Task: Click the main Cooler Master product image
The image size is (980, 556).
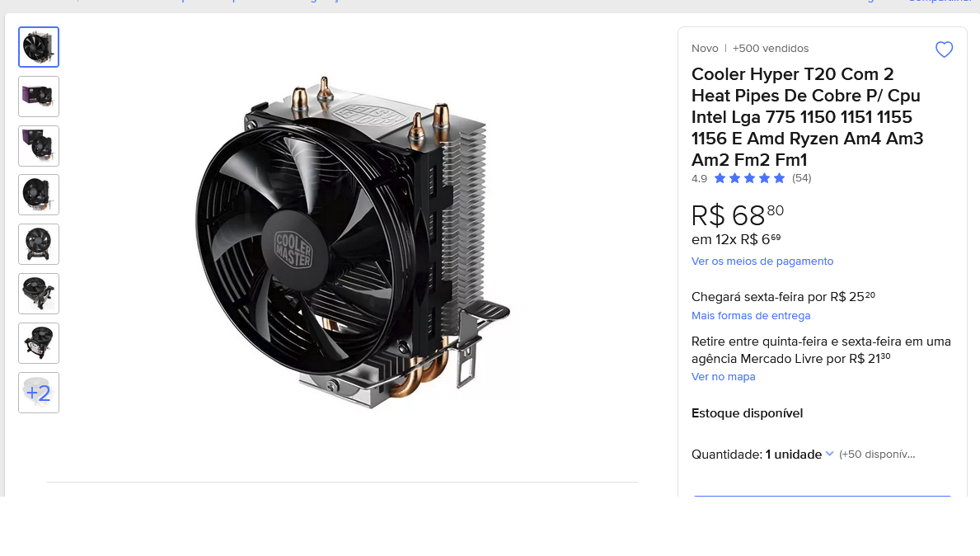Action: click(353, 242)
